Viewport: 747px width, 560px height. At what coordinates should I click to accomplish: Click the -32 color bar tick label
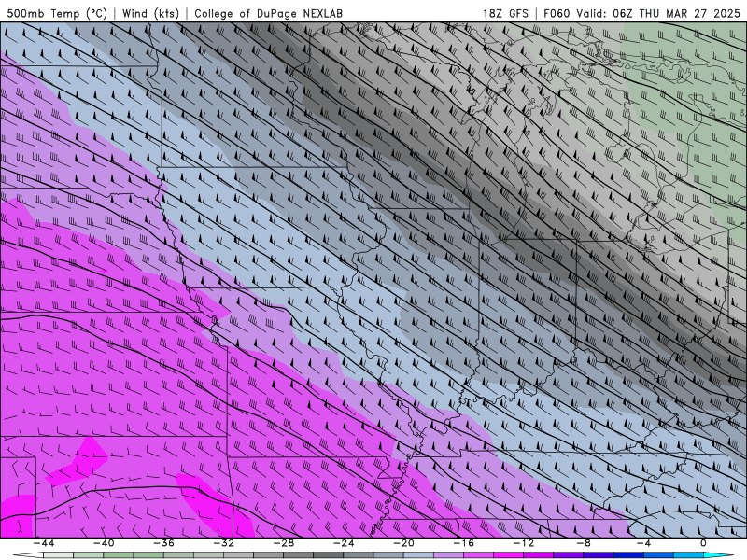[x=224, y=543]
